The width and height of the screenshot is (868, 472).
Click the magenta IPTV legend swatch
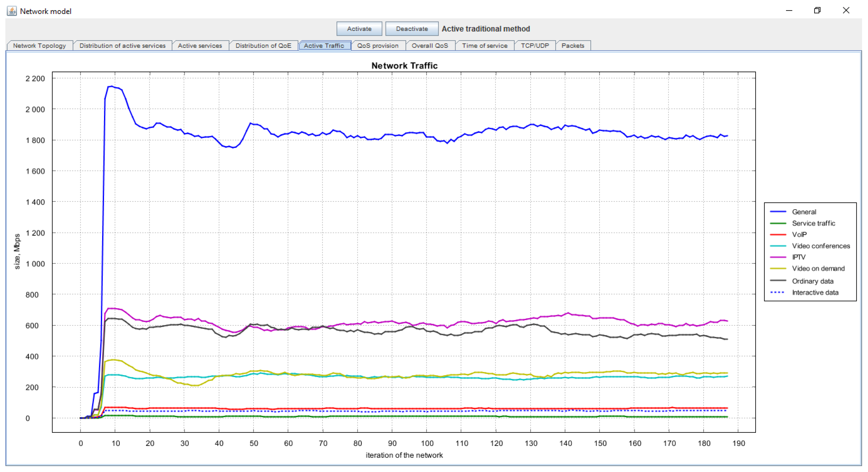tap(778, 257)
